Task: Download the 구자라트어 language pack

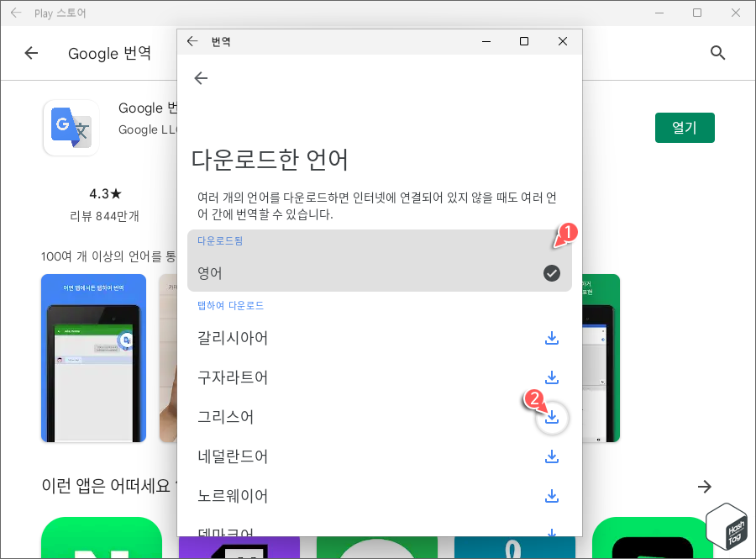Action: click(x=552, y=377)
